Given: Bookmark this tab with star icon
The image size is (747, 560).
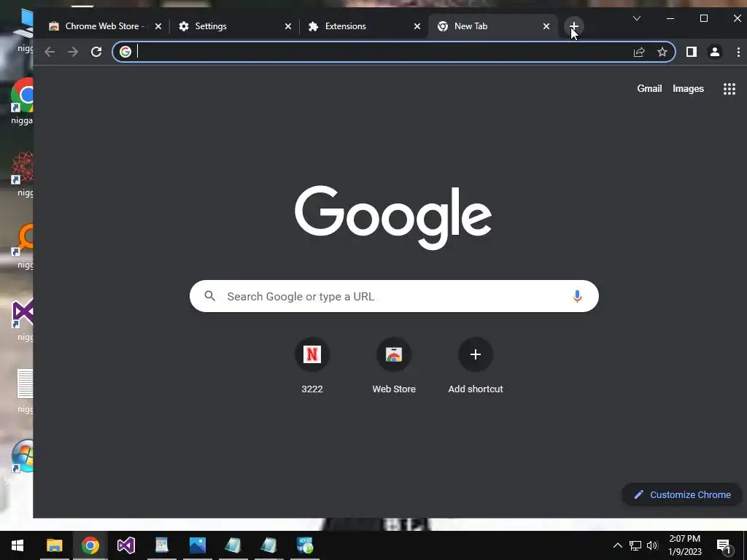Looking at the screenshot, I should click(662, 52).
